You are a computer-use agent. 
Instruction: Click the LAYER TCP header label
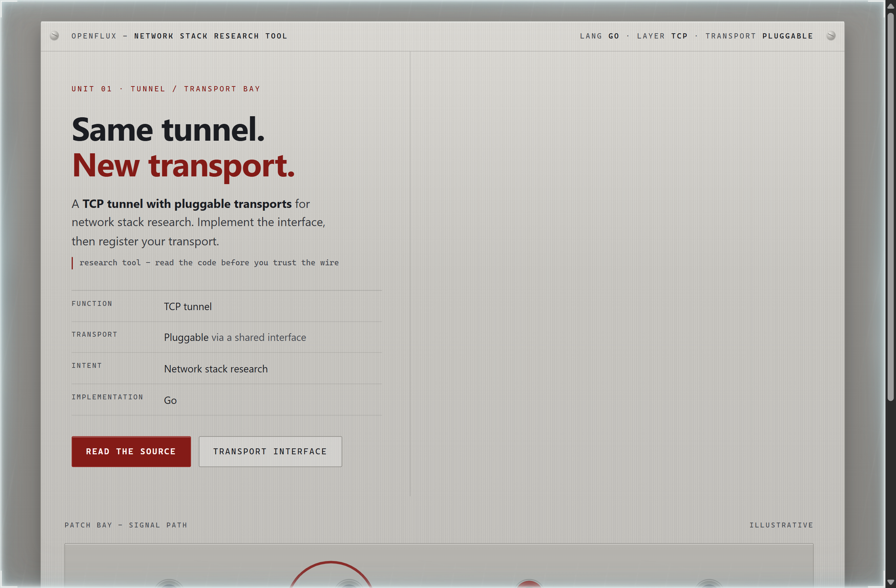(x=662, y=36)
